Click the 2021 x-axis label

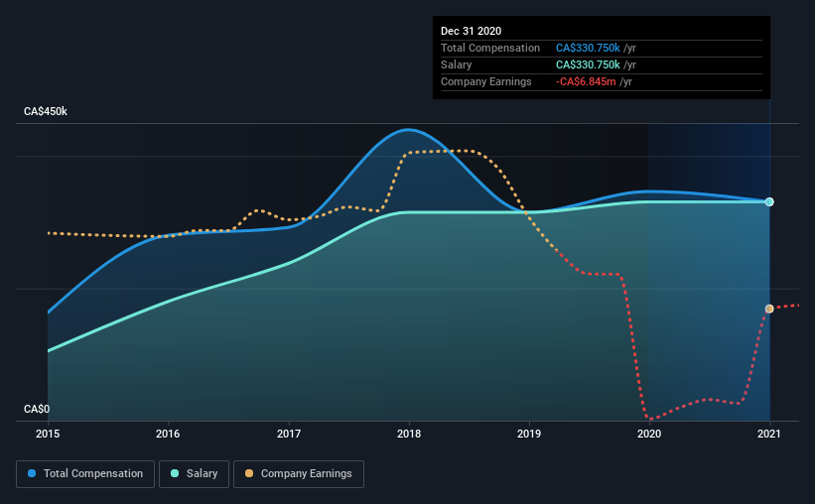pos(769,434)
